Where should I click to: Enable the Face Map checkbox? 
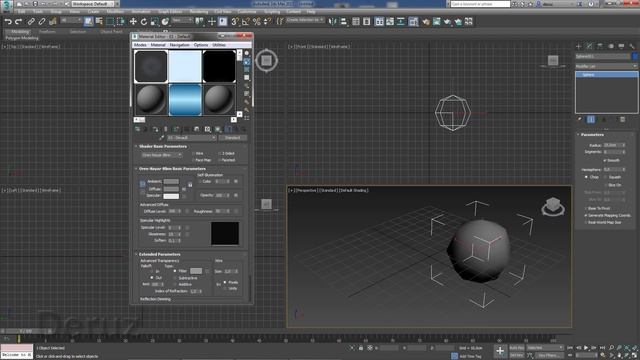click(194, 160)
